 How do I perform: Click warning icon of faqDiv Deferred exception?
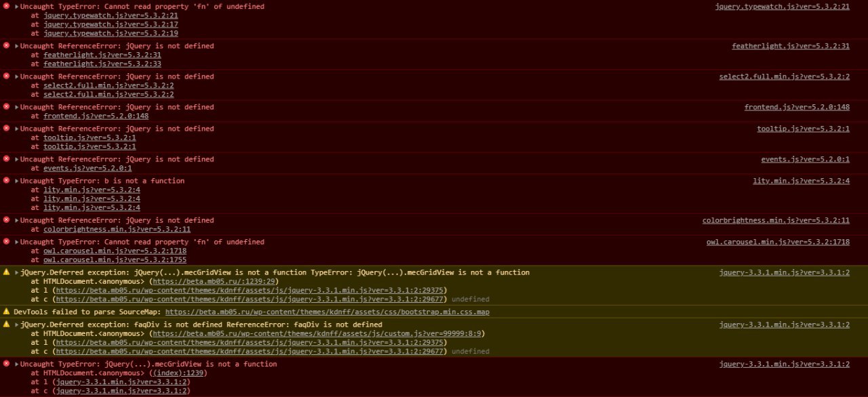(x=6, y=325)
